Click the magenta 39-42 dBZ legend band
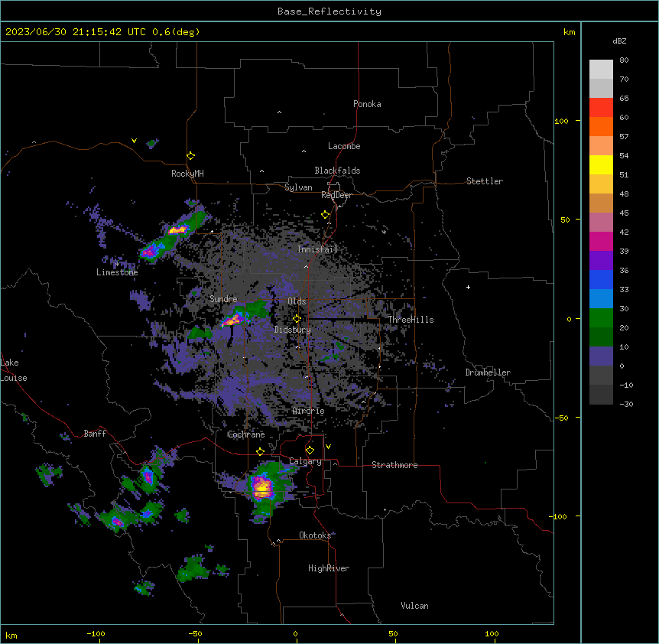The height and width of the screenshot is (644, 659). [x=601, y=241]
